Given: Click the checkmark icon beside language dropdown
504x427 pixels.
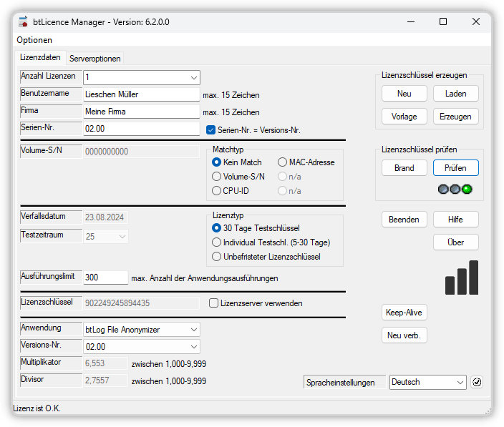Looking at the screenshot, I should click(x=478, y=382).
